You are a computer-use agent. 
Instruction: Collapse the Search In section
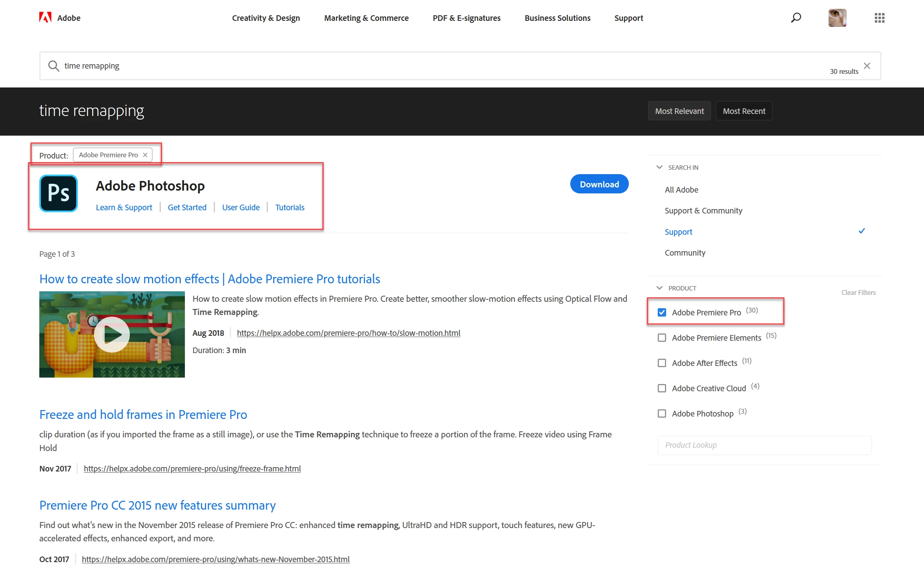click(659, 167)
